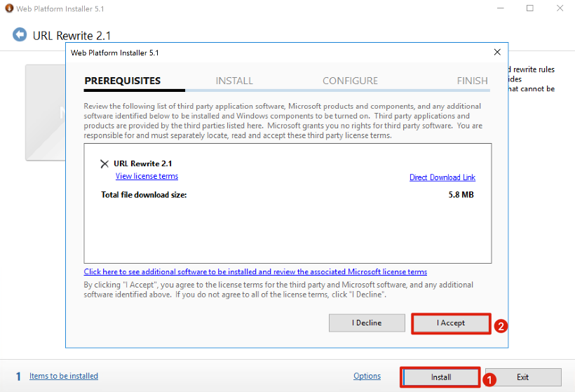
Task: Open the INSTALL step tab
Action: pos(234,81)
